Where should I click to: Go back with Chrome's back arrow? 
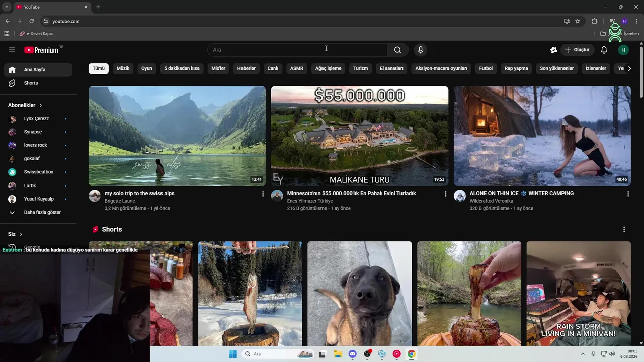[8, 21]
